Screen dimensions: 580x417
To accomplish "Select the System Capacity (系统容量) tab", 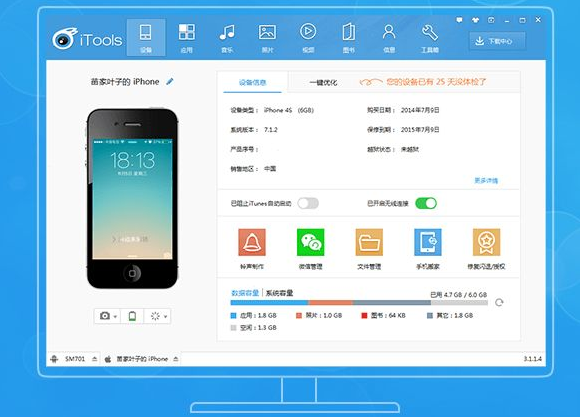I will pos(279,293).
